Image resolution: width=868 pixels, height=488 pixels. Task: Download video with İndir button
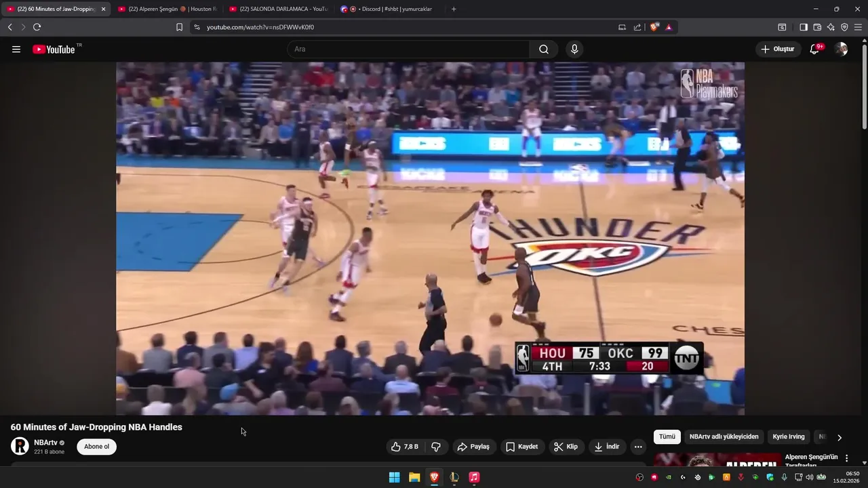click(x=607, y=447)
